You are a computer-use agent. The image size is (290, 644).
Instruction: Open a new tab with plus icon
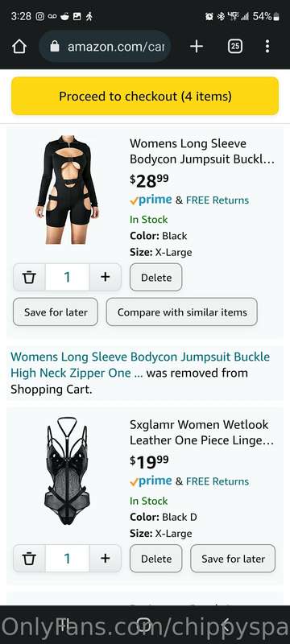(x=197, y=47)
